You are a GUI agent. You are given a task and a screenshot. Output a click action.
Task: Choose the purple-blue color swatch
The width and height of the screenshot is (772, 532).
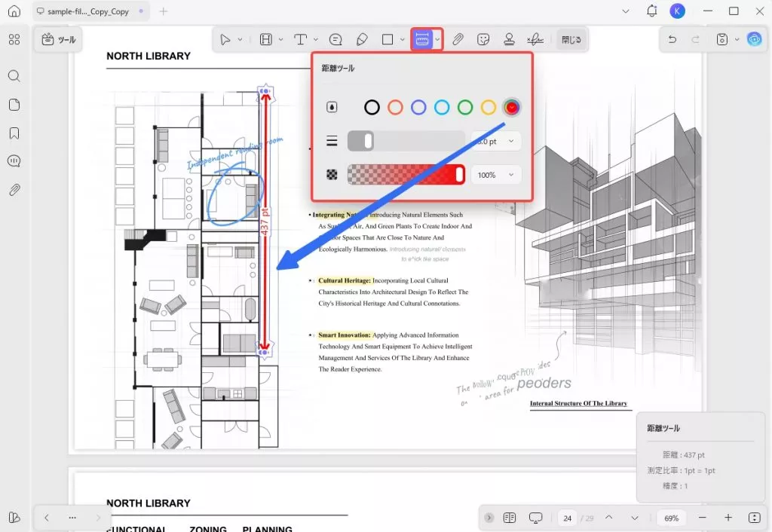(418, 107)
